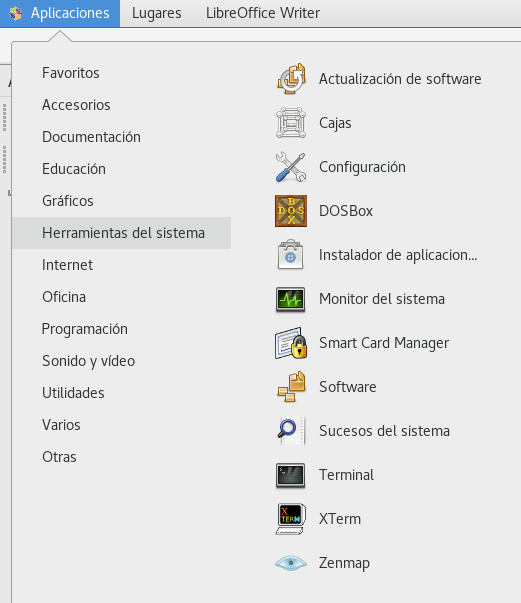Click LibreOffice Writer in the top bar
Viewport: 521px width, 603px height.
pos(263,13)
